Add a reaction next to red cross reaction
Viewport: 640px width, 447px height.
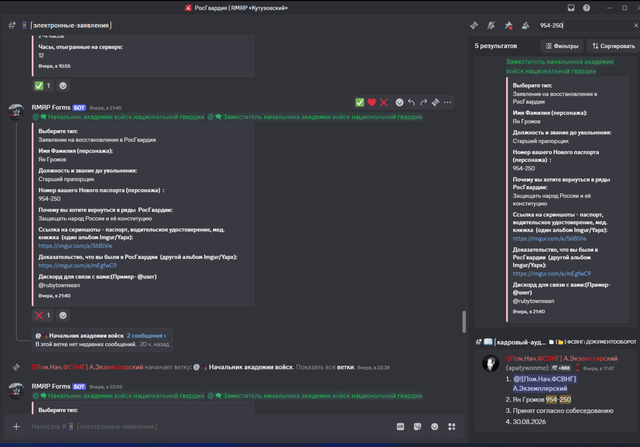(x=63, y=315)
